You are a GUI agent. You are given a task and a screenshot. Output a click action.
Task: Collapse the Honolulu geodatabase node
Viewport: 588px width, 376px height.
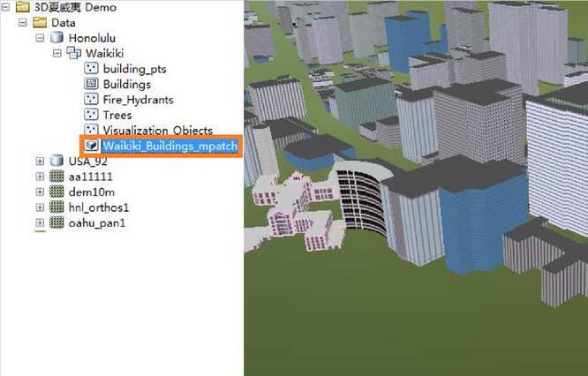[x=40, y=38]
